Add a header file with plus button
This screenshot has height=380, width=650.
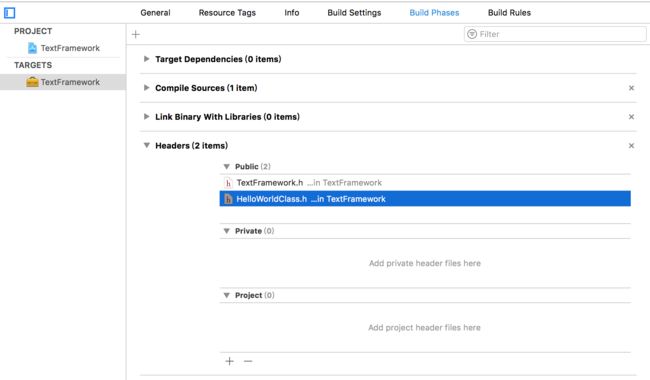pyautogui.click(x=229, y=361)
